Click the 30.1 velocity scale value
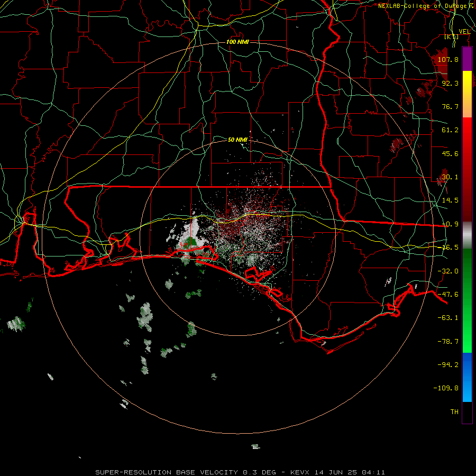 coord(450,177)
